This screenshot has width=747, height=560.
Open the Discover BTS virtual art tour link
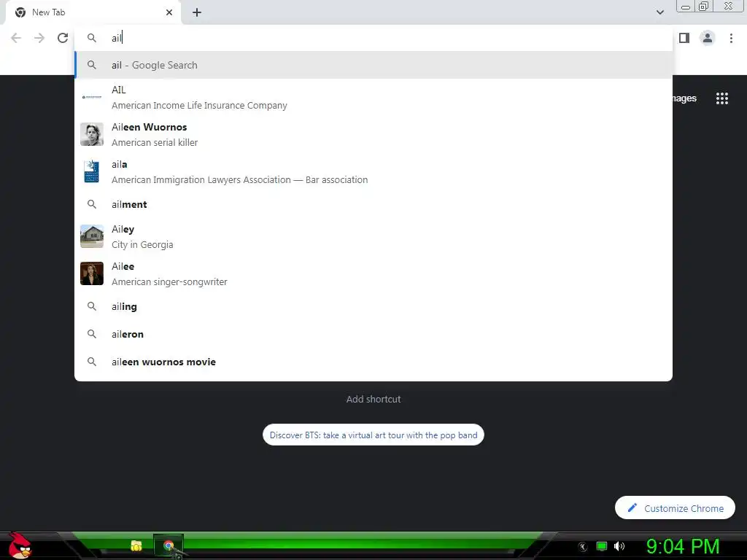(x=373, y=435)
